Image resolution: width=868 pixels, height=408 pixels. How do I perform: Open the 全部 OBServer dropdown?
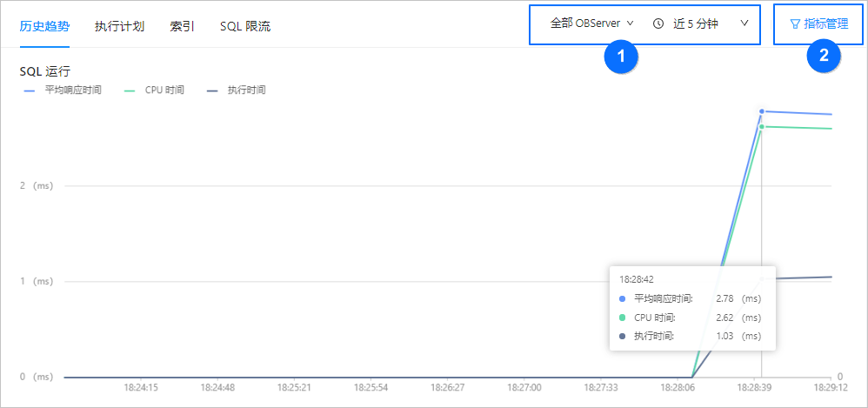(591, 23)
